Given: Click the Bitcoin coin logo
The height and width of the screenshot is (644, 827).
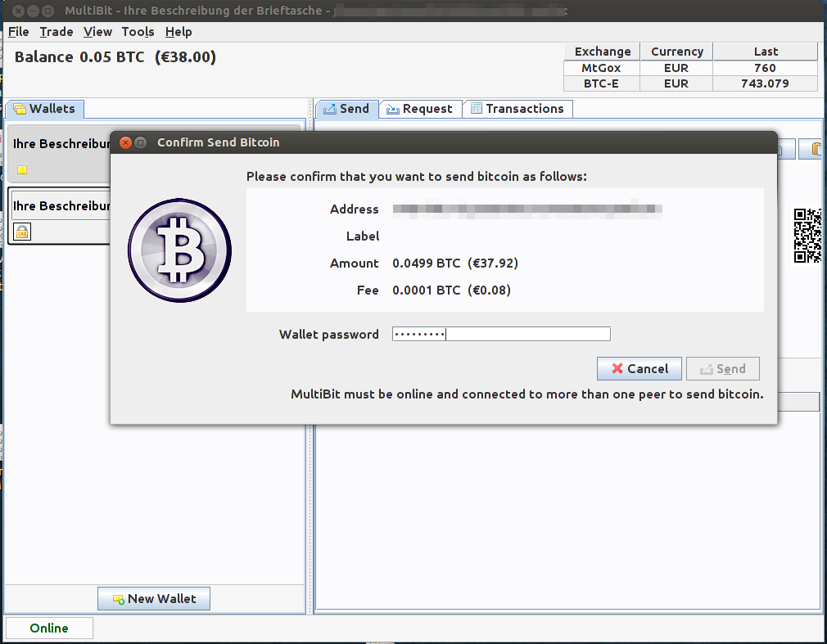Looking at the screenshot, I should [x=179, y=250].
